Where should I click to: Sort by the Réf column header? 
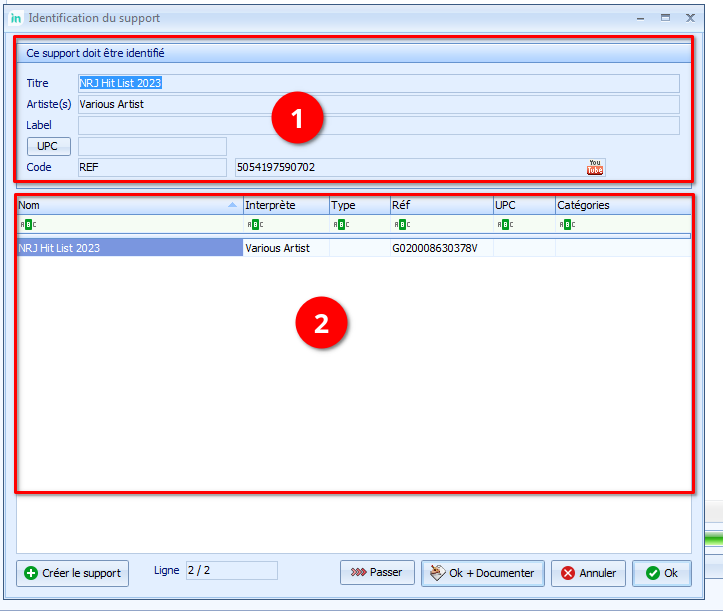coord(440,205)
